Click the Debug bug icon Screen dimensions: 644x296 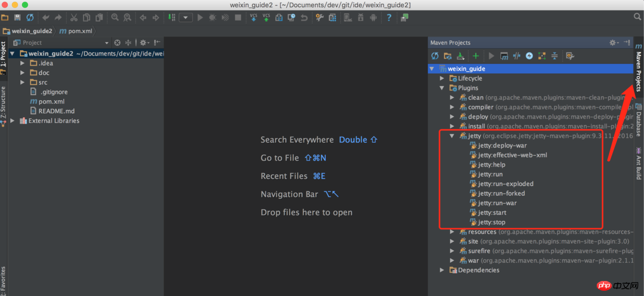tap(212, 18)
